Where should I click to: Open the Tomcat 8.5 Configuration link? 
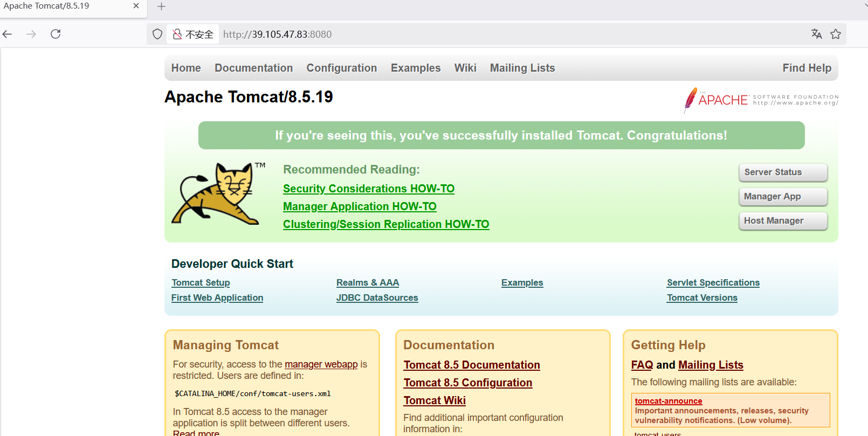[468, 383]
